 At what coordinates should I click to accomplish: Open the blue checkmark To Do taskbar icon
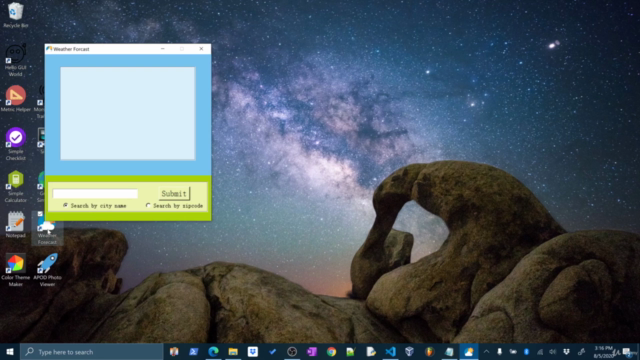coord(272,351)
